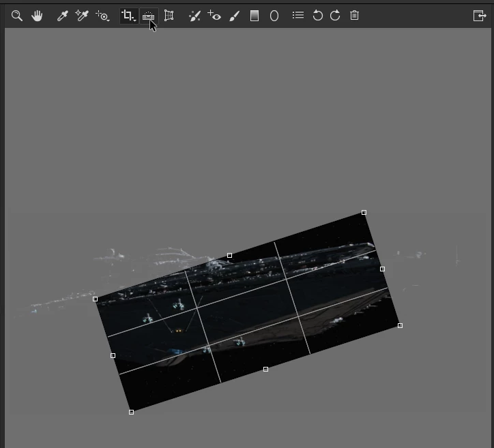Open the preferences list icon

pos(298,15)
